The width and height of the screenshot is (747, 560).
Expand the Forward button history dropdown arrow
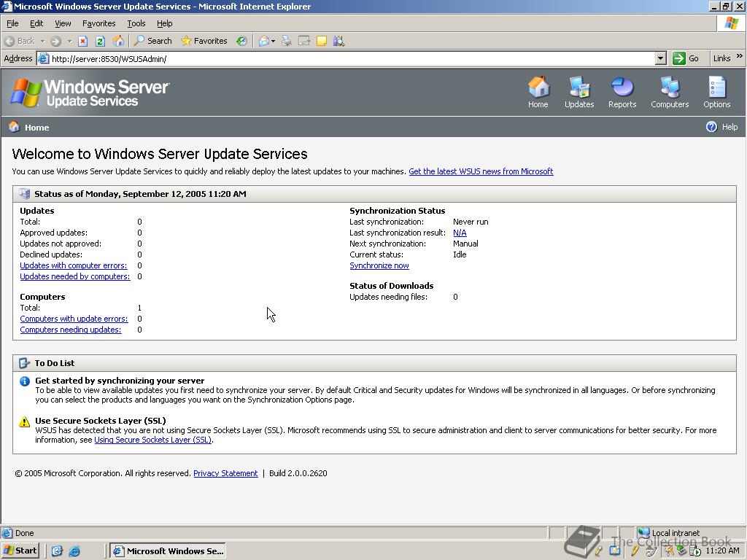[x=69, y=41]
